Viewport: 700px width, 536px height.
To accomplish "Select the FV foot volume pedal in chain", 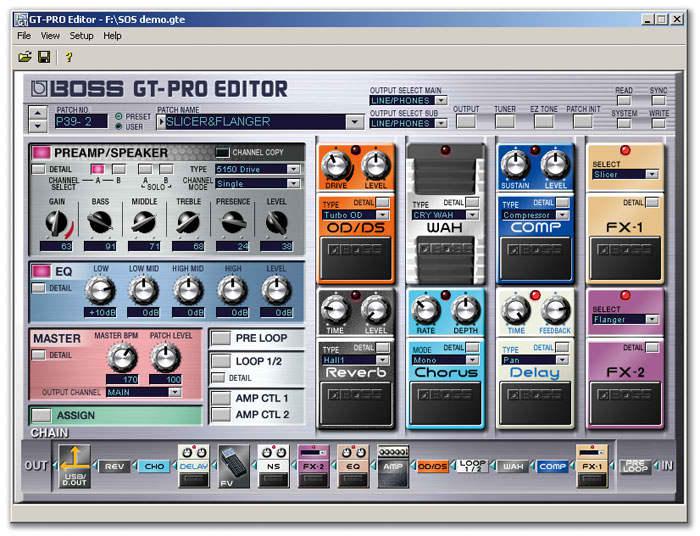I will (233, 466).
